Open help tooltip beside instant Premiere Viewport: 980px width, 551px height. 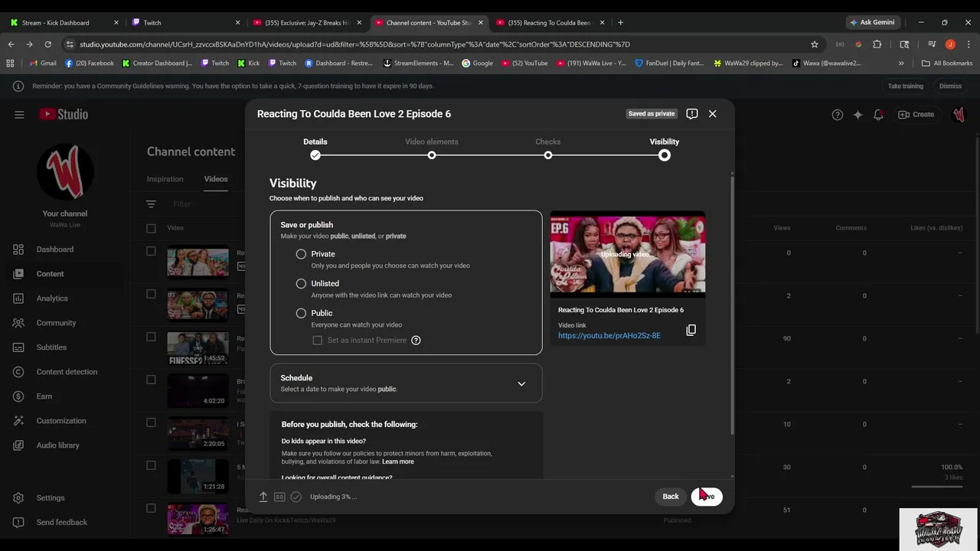point(416,340)
